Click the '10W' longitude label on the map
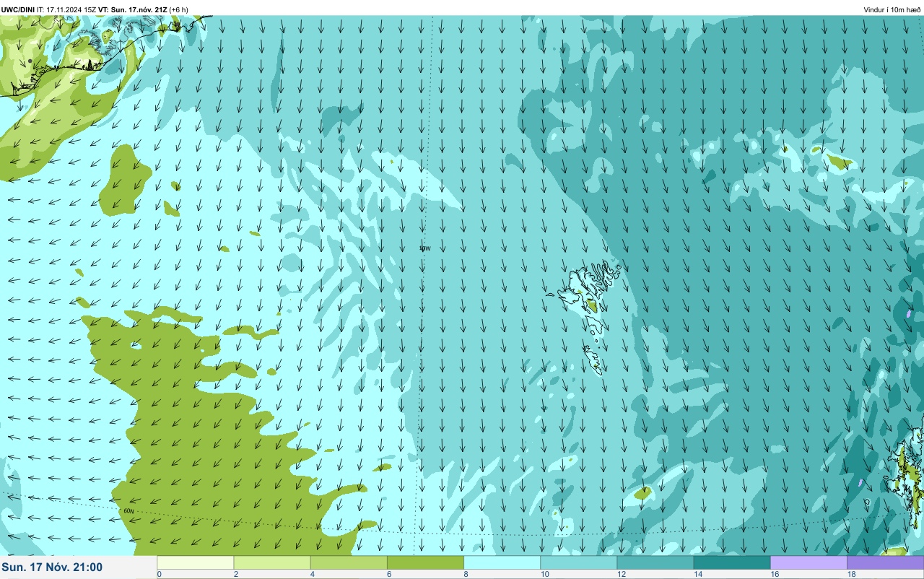The width and height of the screenshot is (924, 579). click(x=425, y=248)
